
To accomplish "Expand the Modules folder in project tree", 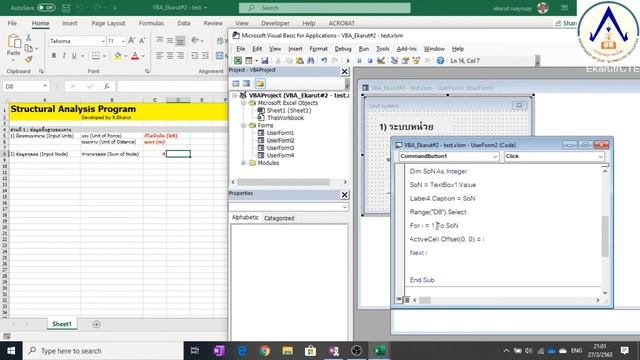I will tap(244, 163).
